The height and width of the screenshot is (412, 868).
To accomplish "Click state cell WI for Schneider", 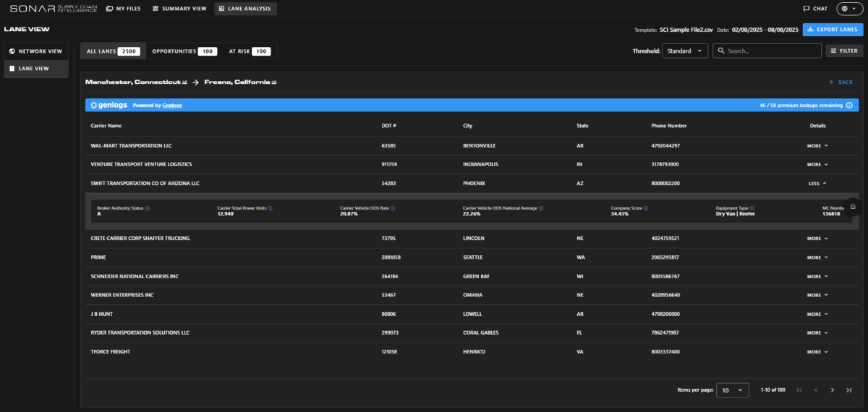I will [580, 276].
